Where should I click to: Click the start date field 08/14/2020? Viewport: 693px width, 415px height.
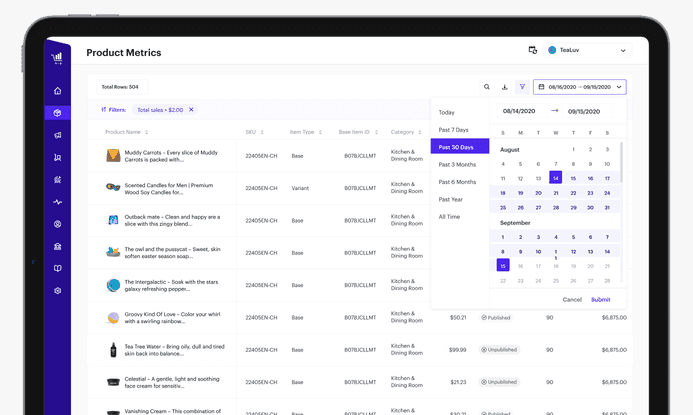[x=520, y=111]
